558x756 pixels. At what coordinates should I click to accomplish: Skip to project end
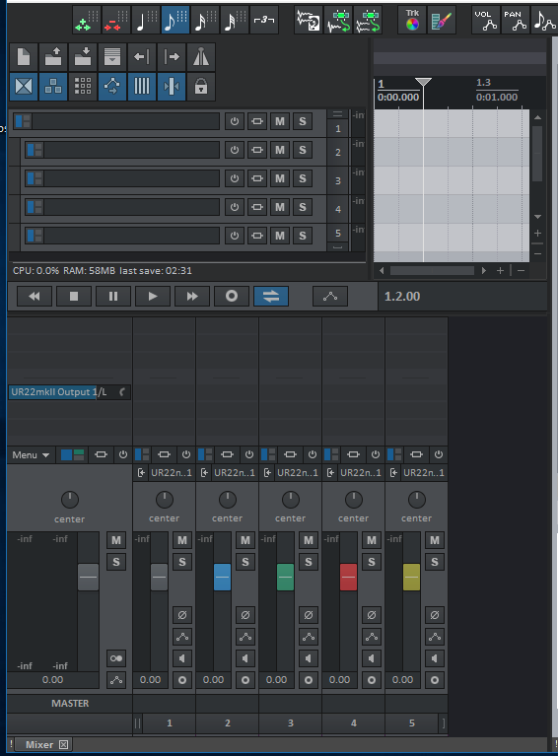pyautogui.click(x=192, y=296)
